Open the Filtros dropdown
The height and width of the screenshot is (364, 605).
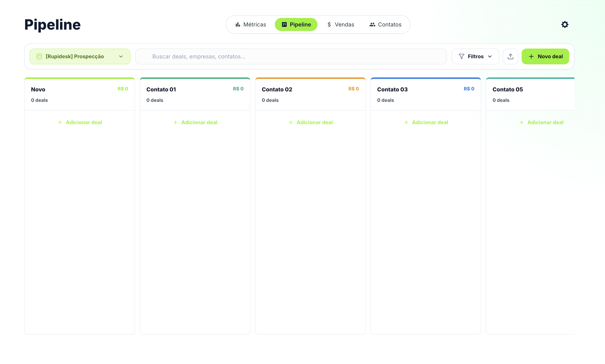click(x=475, y=56)
